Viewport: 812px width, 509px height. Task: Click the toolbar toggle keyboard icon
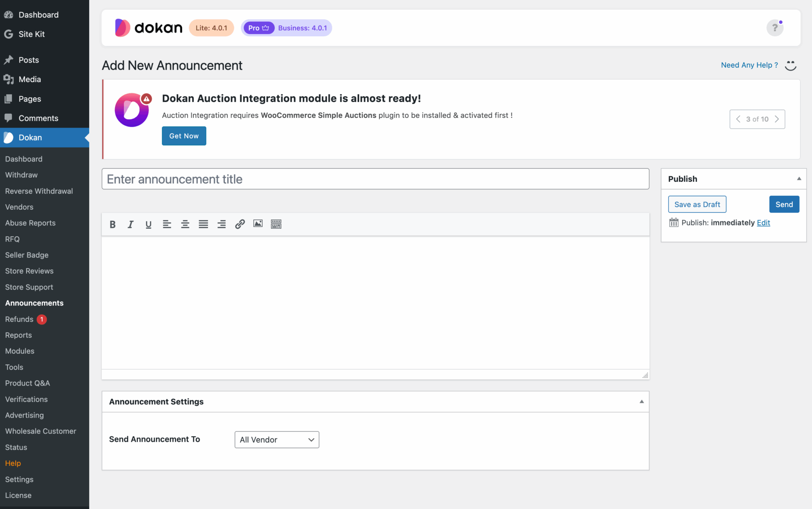pyautogui.click(x=276, y=224)
